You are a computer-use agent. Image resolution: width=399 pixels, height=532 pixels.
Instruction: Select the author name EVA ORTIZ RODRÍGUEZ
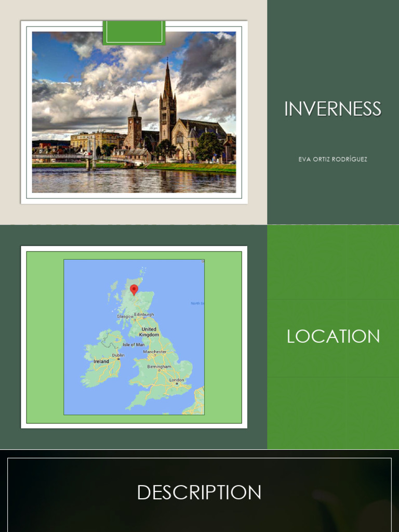point(333,159)
